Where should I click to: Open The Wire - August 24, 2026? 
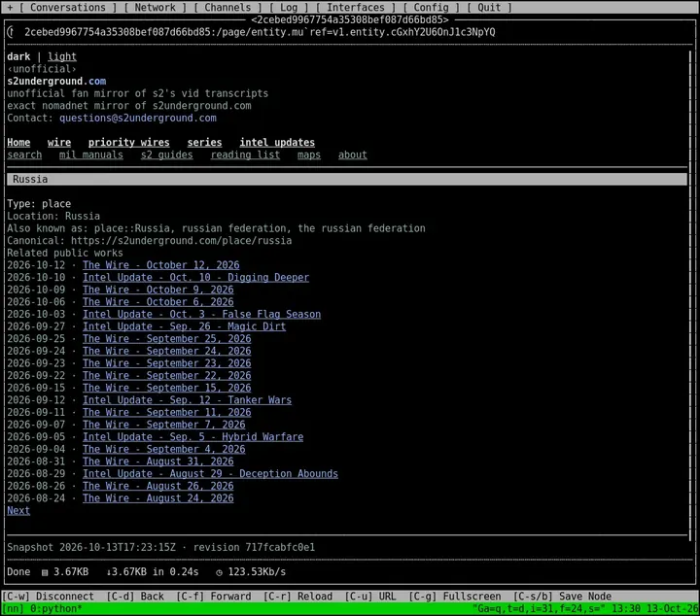click(158, 498)
